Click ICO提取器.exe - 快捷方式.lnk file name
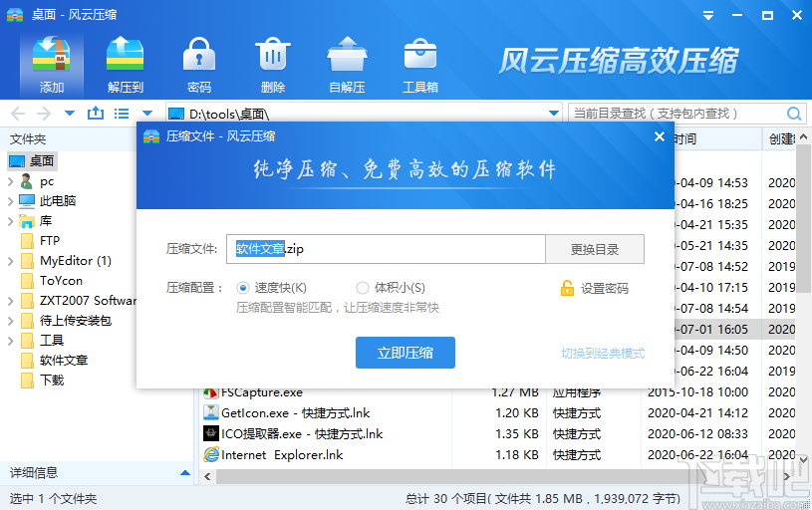The width and height of the screenshot is (812, 510). pyautogui.click(x=302, y=433)
